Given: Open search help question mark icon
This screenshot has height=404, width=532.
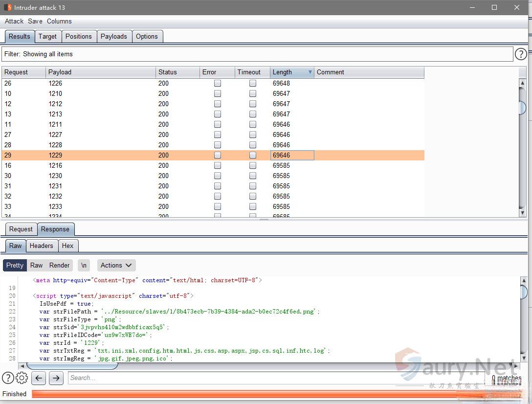Looking at the screenshot, I should [8, 378].
